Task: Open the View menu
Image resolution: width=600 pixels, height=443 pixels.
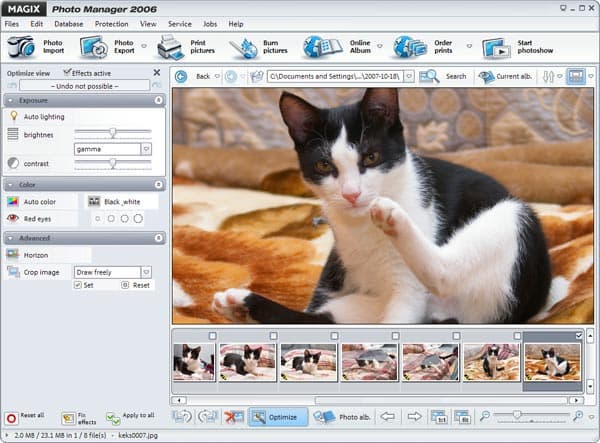Action: [148, 24]
